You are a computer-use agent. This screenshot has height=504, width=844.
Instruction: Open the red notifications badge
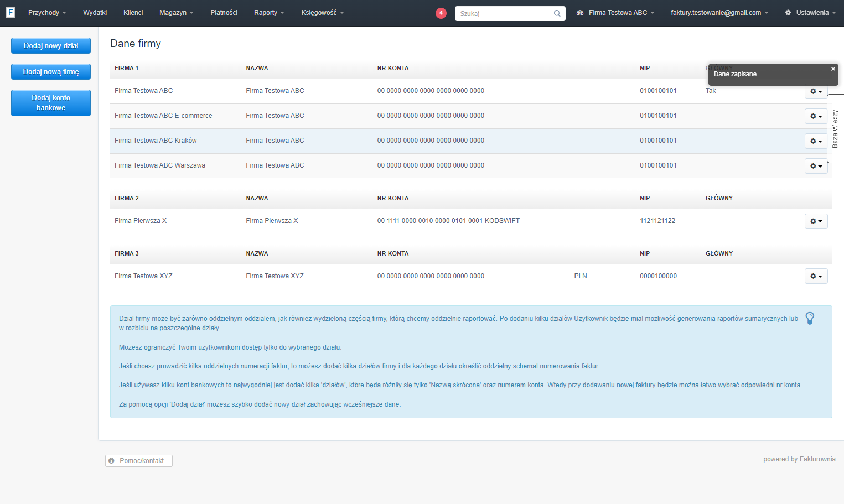coord(441,13)
